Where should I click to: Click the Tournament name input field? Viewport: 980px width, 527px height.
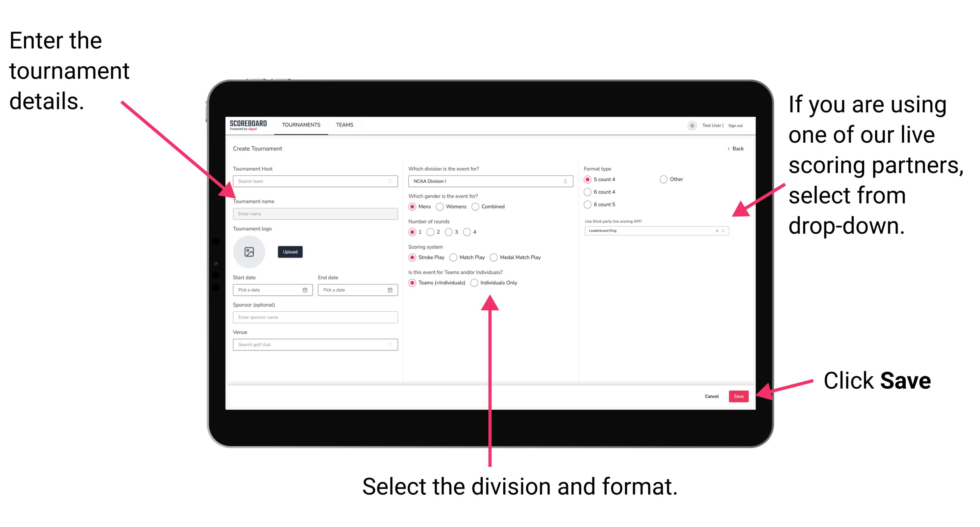pyautogui.click(x=314, y=213)
